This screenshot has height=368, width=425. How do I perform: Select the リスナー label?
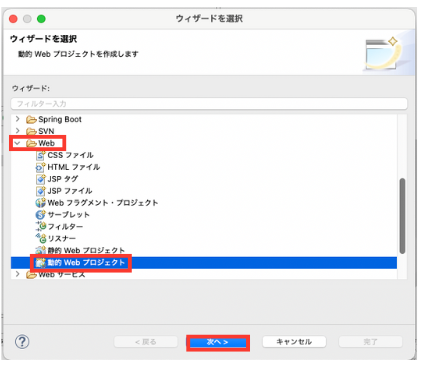62,238
